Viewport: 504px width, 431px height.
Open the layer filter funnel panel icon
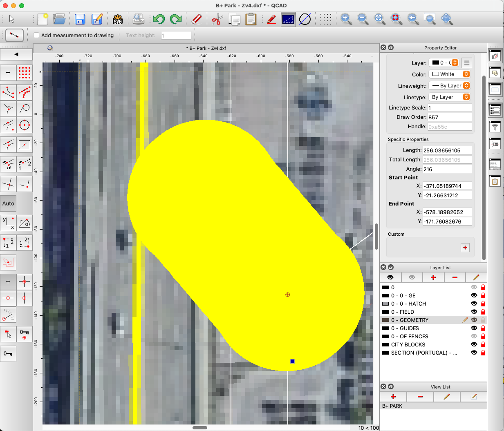(x=495, y=127)
